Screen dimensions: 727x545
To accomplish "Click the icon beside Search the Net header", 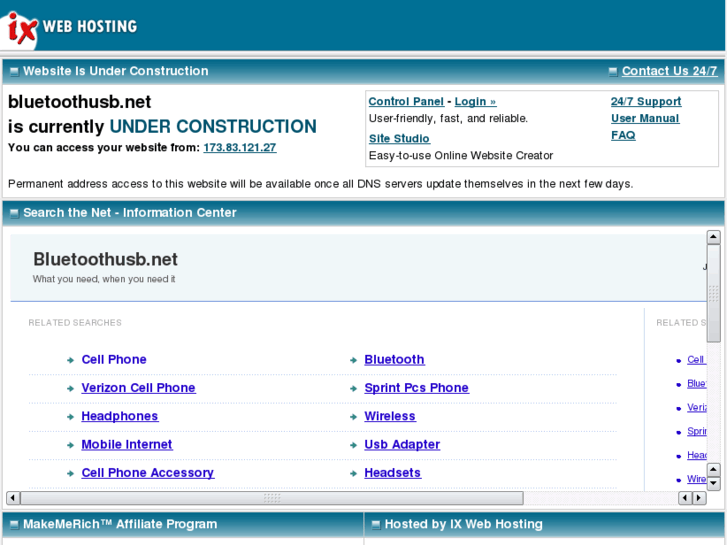I will tap(14, 213).
